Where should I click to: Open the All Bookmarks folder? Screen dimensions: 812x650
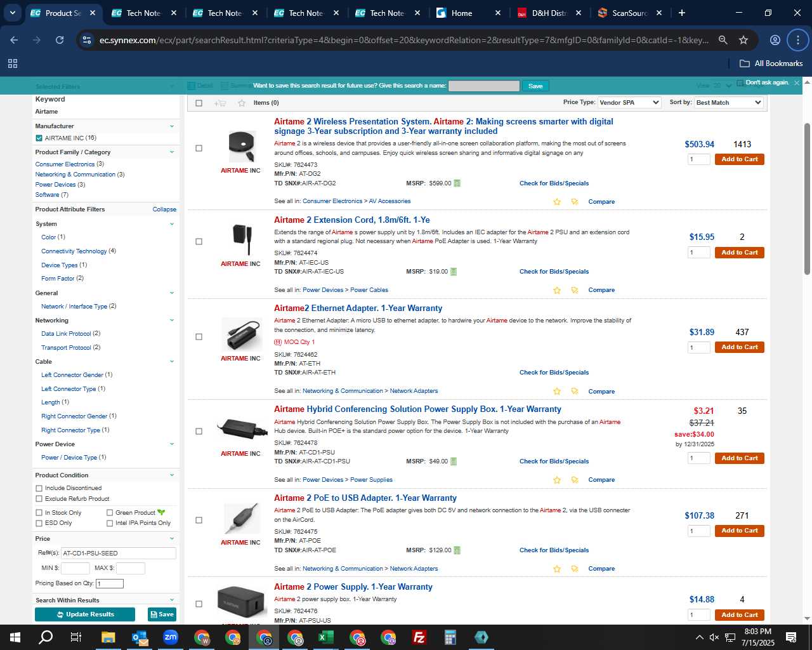(771, 63)
